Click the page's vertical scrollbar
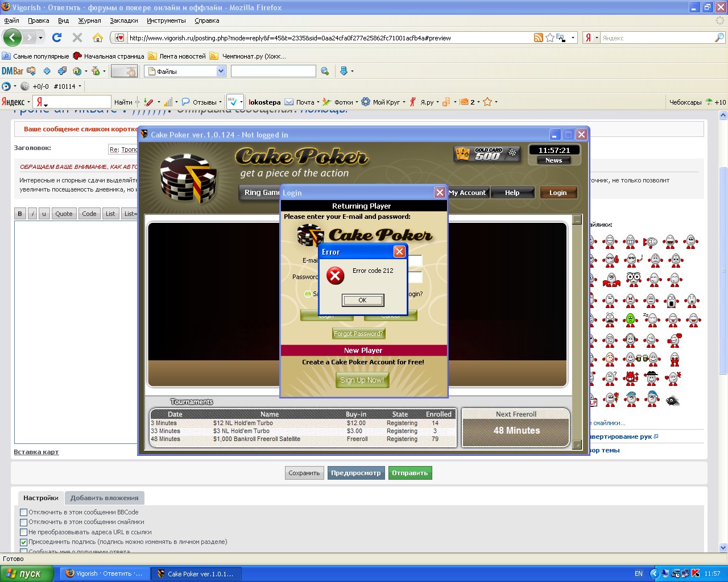Image resolution: width=728 pixels, height=582 pixels. point(723,273)
